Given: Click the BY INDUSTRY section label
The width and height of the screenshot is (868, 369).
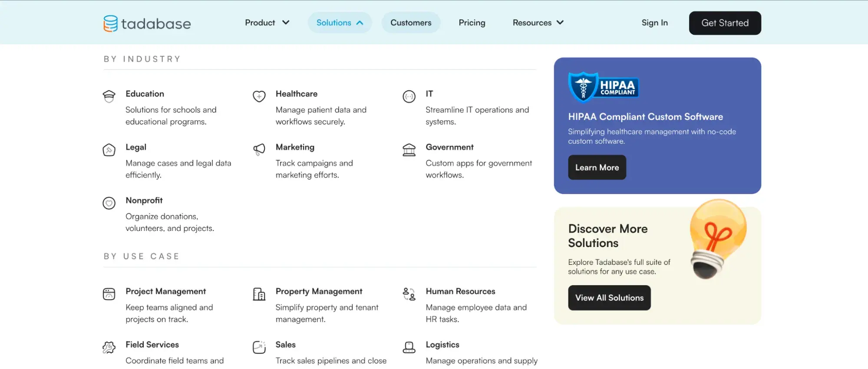Looking at the screenshot, I should (x=142, y=59).
